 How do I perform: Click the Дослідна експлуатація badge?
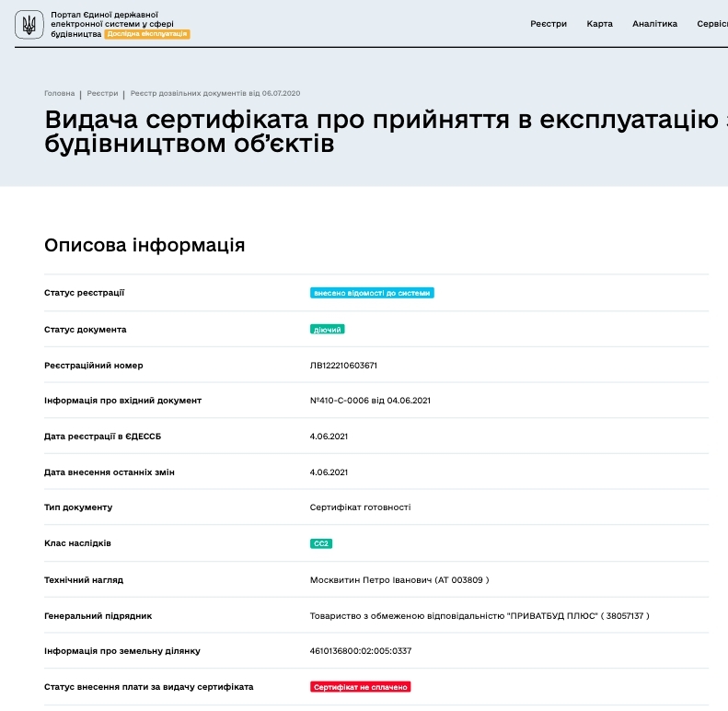pos(147,34)
